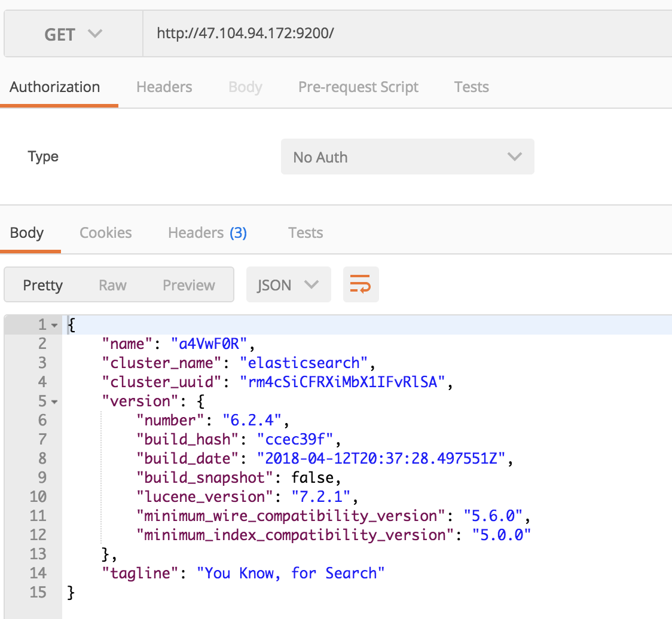Switch to Preview response view
The image size is (672, 619).
point(188,286)
